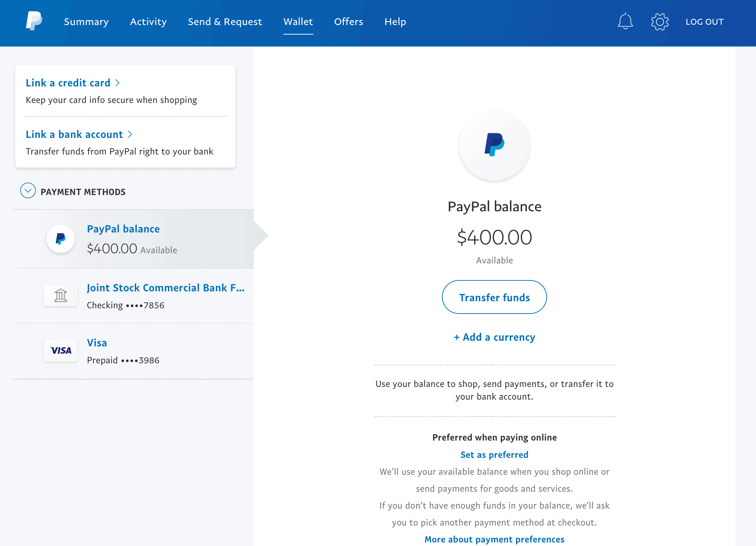Click the PayPal logo to go home

tap(34, 21)
